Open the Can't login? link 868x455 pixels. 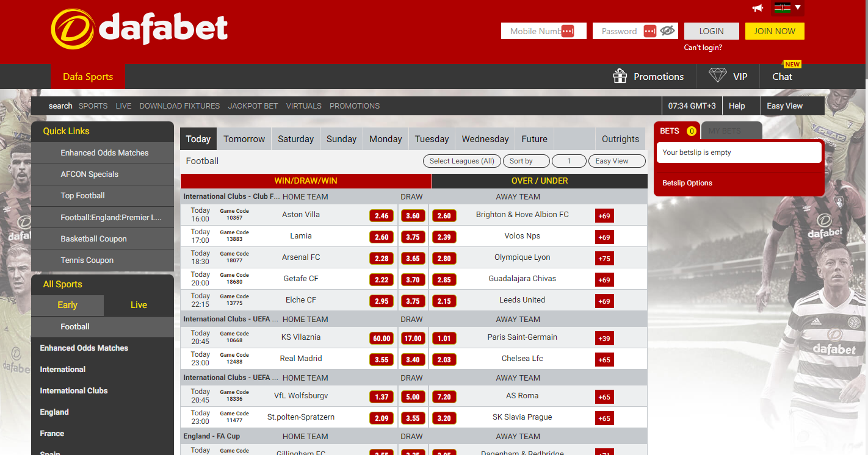click(703, 48)
